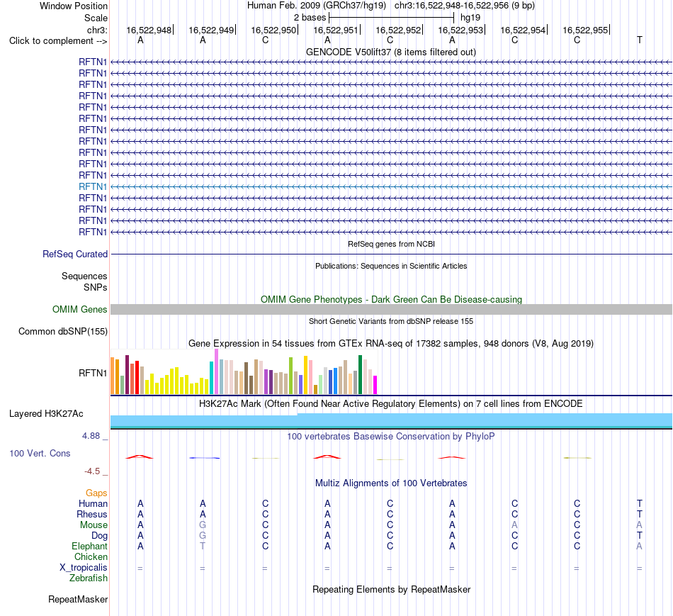Click the hg19 text next to scale bar

point(470,18)
